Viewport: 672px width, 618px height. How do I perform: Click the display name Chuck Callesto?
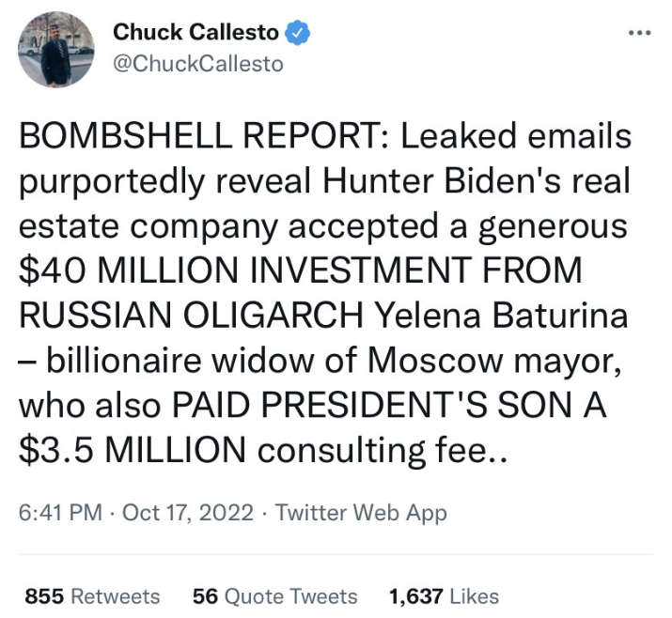195,33
